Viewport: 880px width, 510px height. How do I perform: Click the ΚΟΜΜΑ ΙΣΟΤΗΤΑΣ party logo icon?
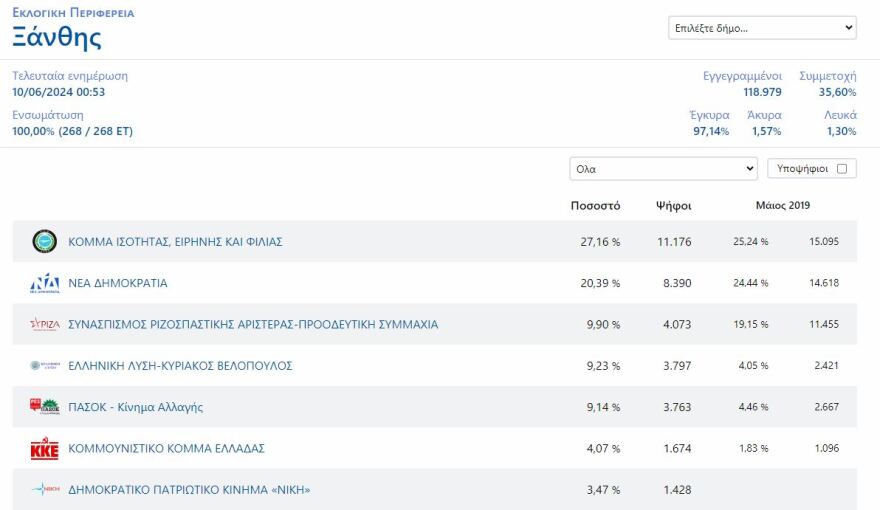tap(45, 242)
